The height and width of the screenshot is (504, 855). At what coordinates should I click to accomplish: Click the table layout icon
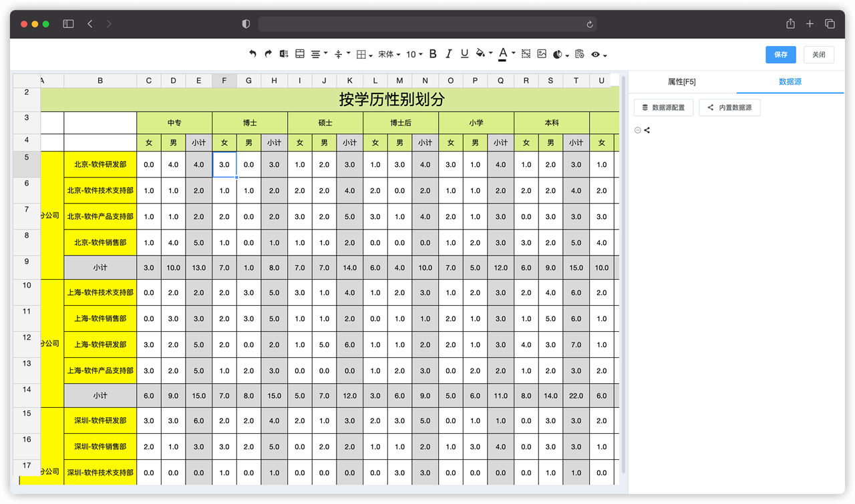tap(300, 54)
